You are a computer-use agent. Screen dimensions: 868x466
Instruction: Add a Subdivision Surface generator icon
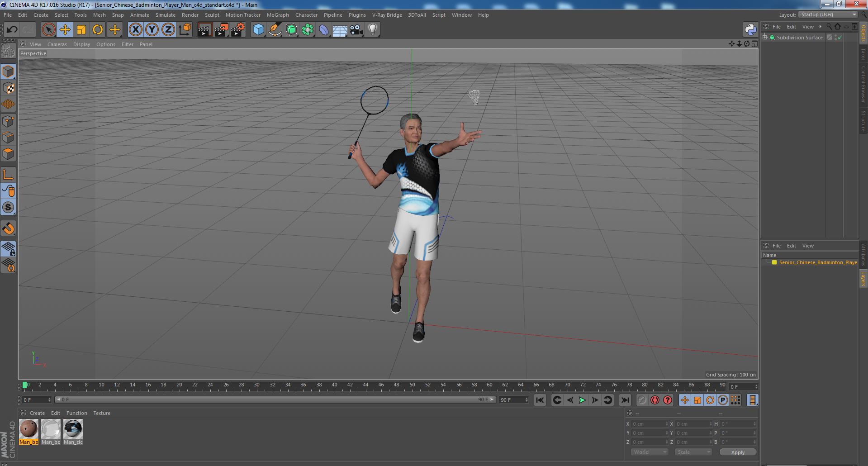point(291,30)
